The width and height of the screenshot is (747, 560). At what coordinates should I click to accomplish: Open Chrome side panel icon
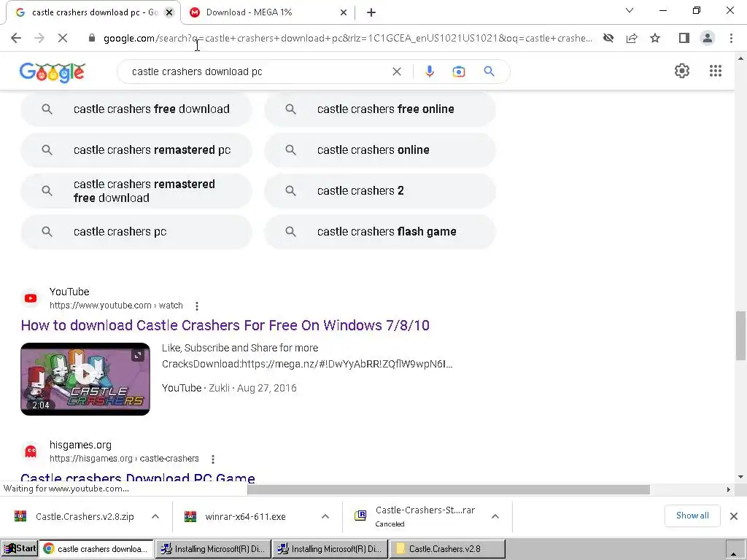684,38
